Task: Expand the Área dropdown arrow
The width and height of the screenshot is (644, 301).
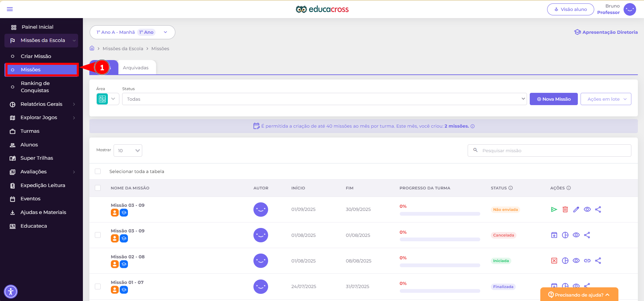Action: pyautogui.click(x=113, y=99)
